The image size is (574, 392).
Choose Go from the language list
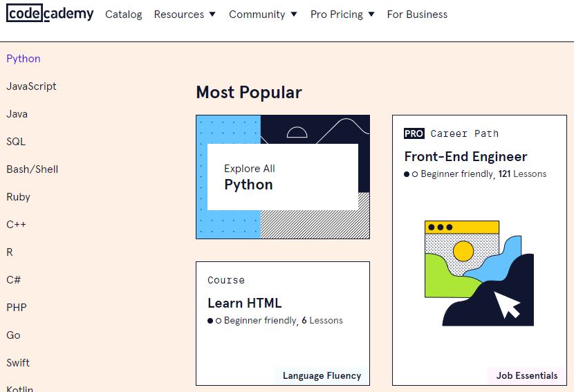click(x=13, y=335)
